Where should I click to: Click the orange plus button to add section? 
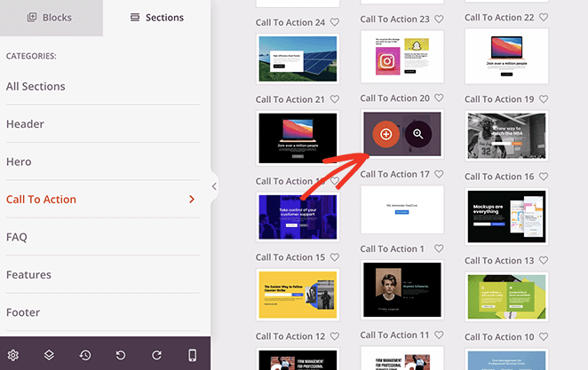[x=385, y=134]
